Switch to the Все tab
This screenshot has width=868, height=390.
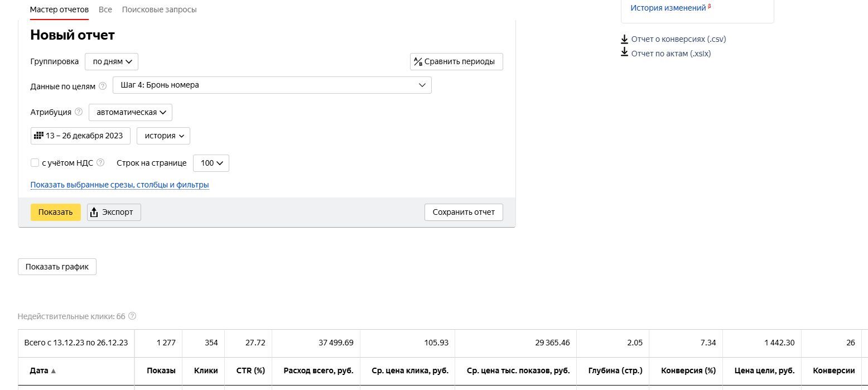tap(105, 9)
